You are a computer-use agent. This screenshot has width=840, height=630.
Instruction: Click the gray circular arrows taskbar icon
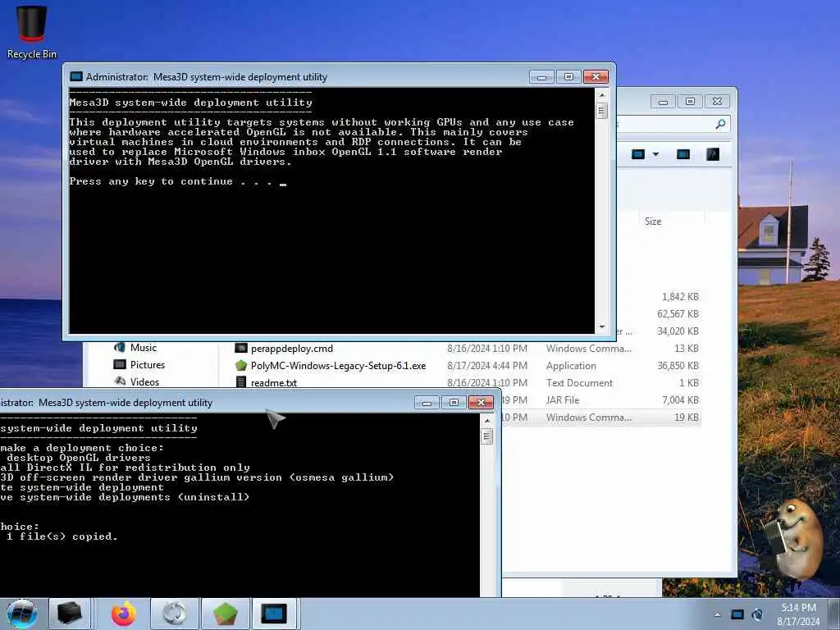[x=174, y=614]
